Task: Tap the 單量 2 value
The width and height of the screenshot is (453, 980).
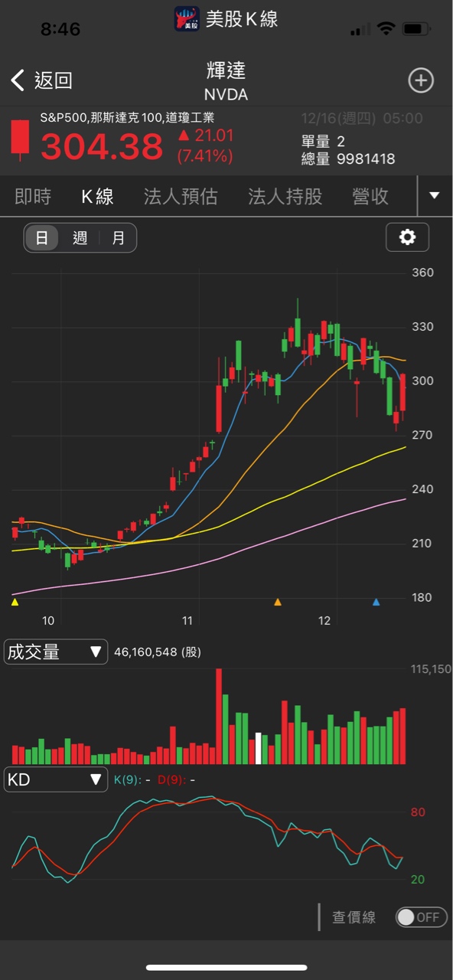Action: [x=323, y=142]
